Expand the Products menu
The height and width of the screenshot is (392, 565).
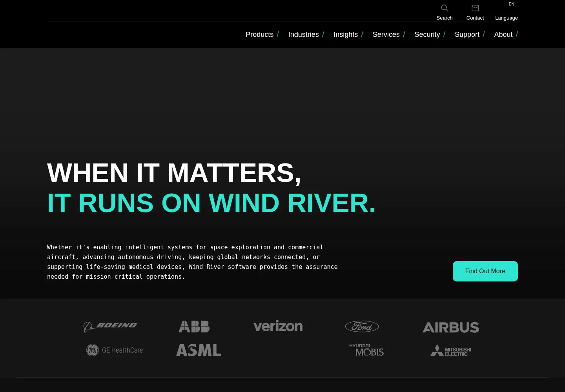[x=262, y=34]
